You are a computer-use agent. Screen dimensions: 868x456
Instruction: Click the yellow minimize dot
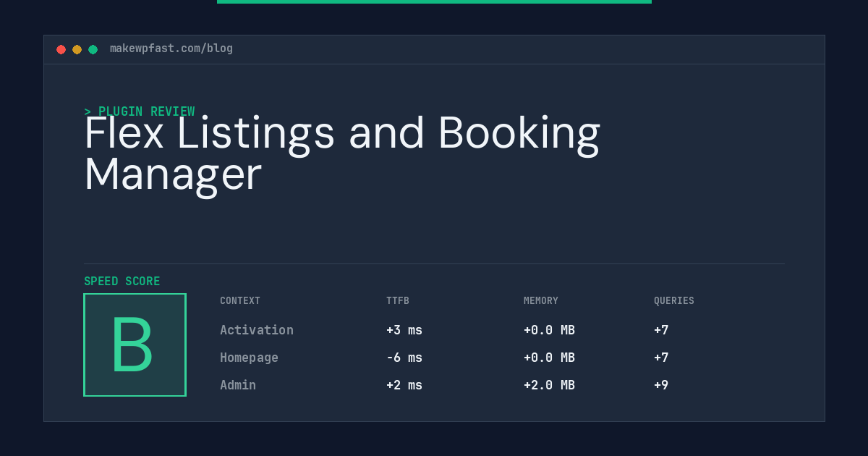(77, 49)
